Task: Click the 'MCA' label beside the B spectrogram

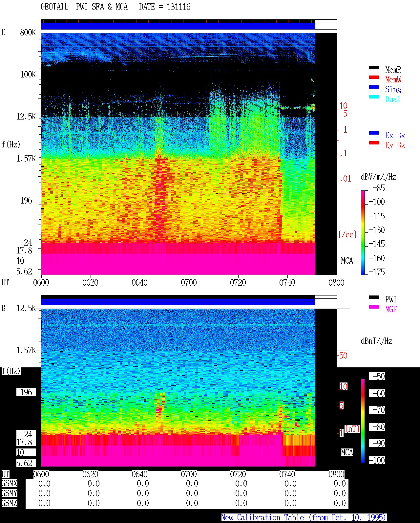Action: tap(347, 453)
